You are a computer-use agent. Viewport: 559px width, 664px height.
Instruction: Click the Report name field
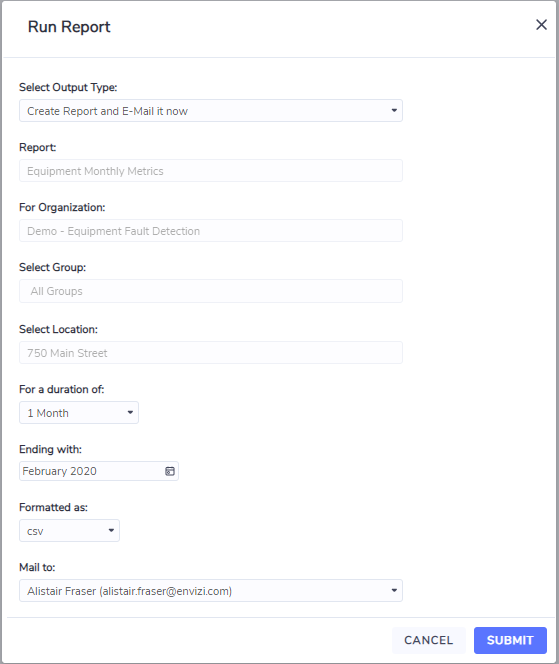210,171
